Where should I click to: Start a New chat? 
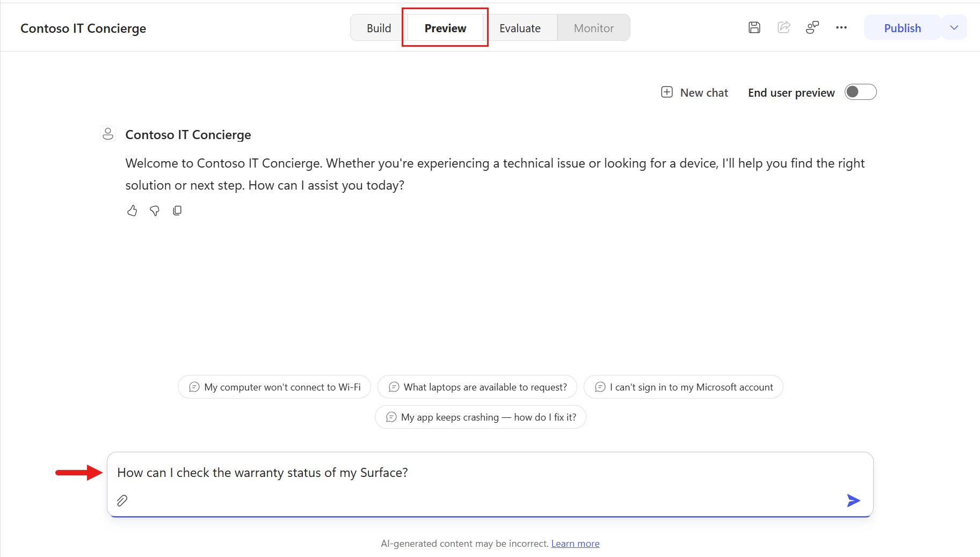[x=694, y=92]
